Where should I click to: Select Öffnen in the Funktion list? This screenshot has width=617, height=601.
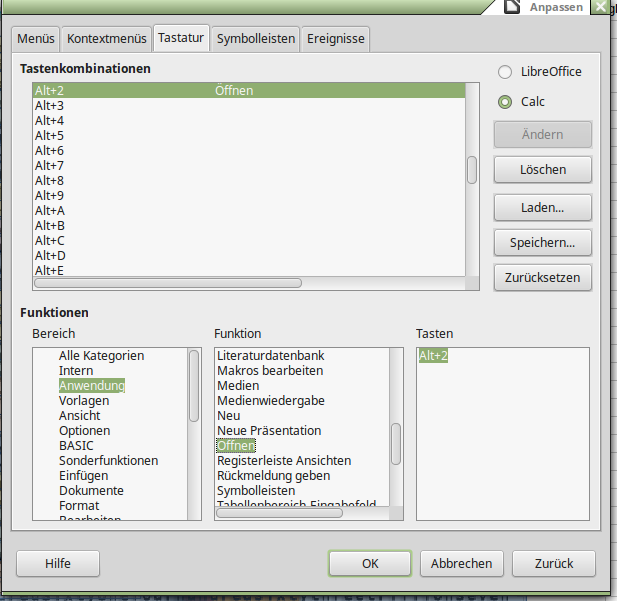236,445
